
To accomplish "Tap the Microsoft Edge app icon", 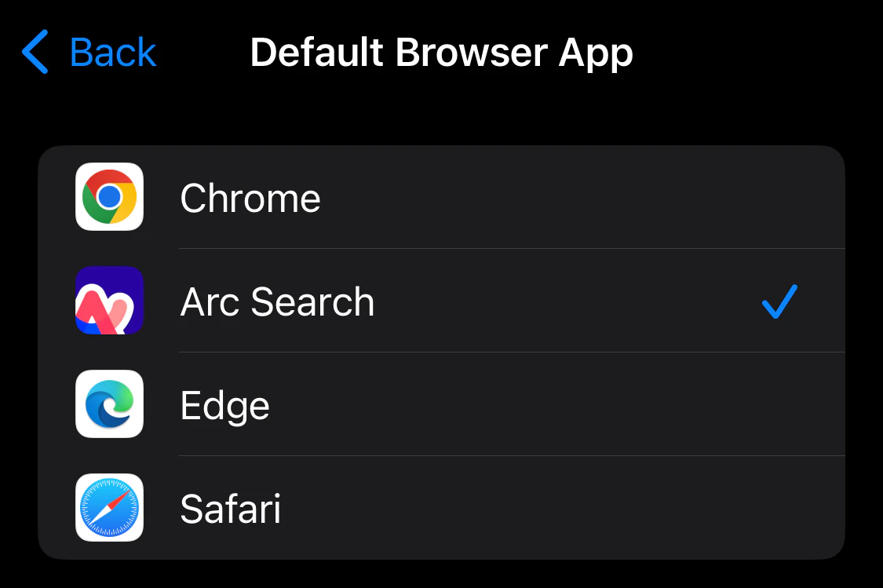I will [x=109, y=404].
